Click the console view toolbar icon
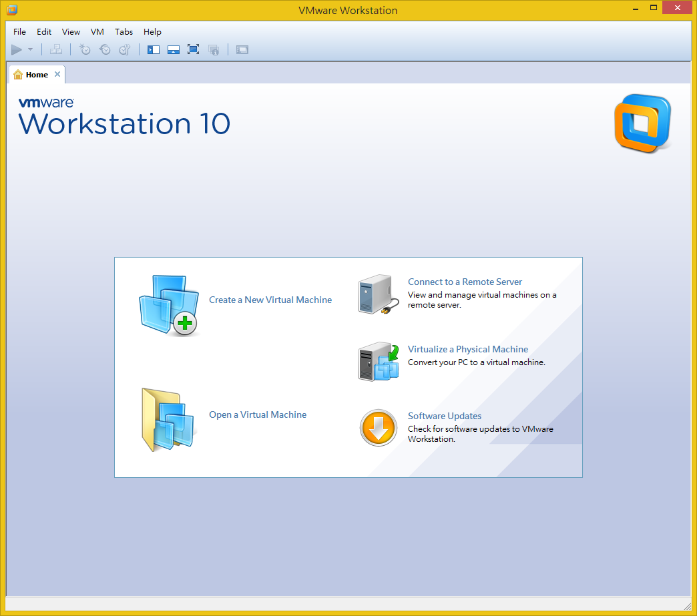Viewport: 697px width, 616px height. 242,49
